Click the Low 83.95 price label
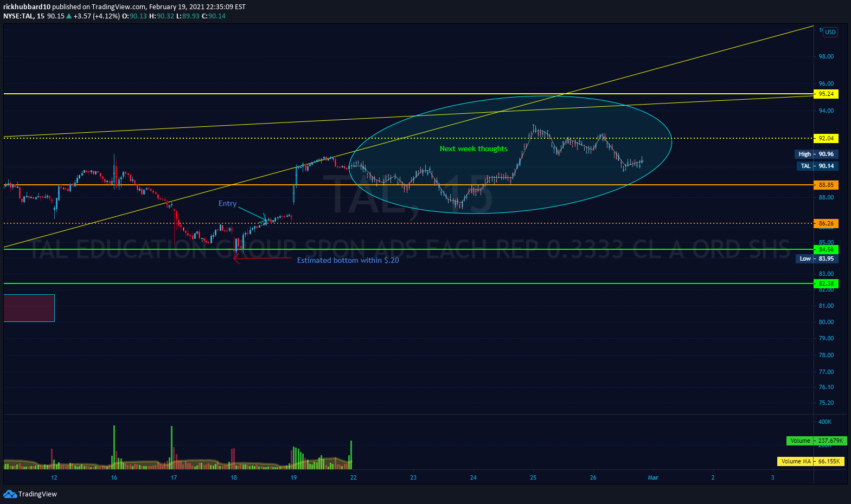Screen dimensions: 851x504 coord(817,259)
